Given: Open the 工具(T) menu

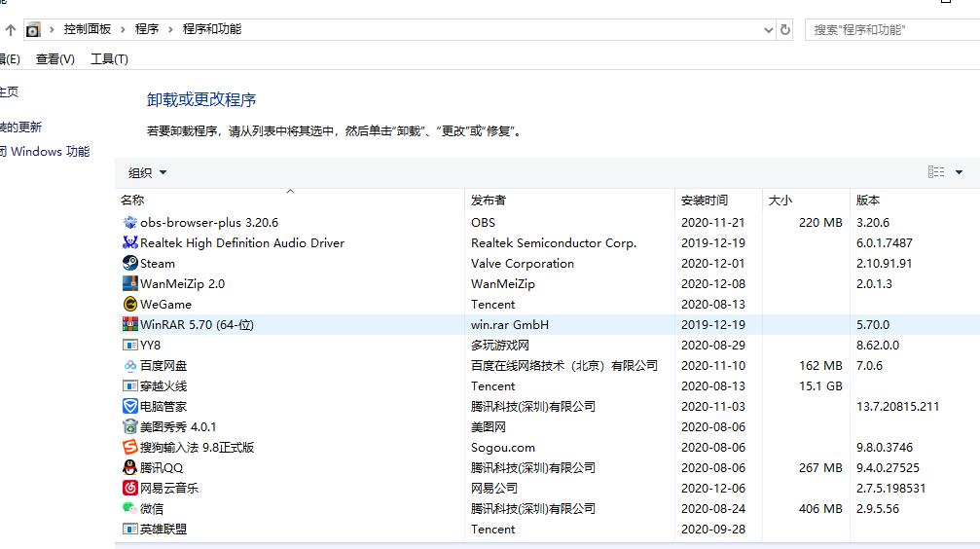Looking at the screenshot, I should [x=109, y=59].
